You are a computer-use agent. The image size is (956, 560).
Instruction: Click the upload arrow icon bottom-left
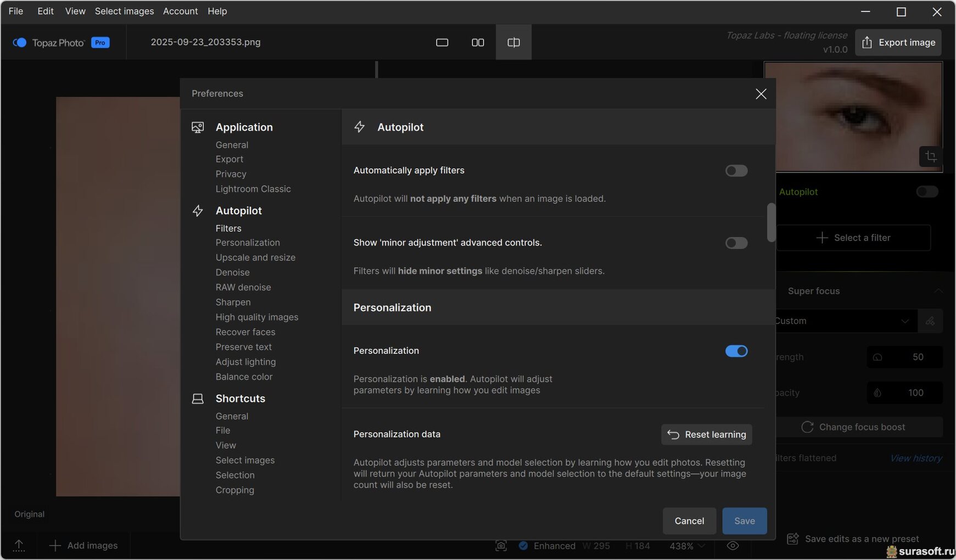pyautogui.click(x=19, y=545)
